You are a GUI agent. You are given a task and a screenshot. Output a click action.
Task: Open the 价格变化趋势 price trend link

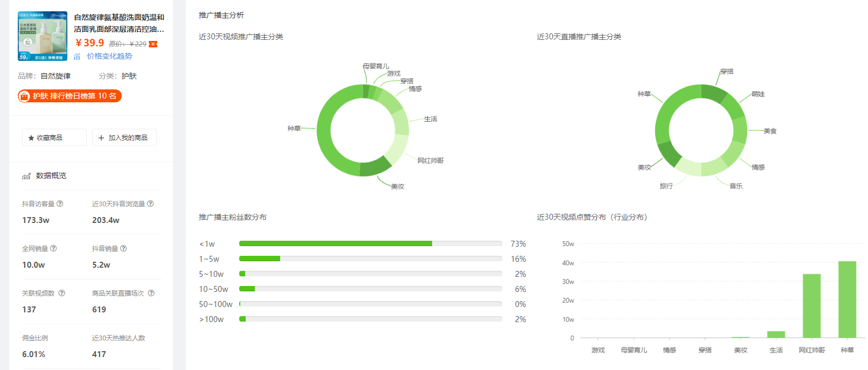pos(109,56)
